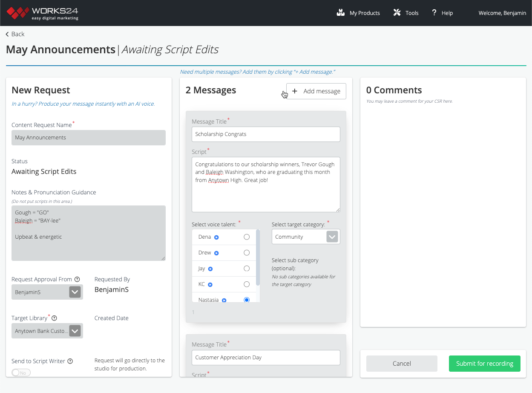Click Submit for recording button
Image resolution: width=532 pixels, height=393 pixels.
(x=485, y=364)
